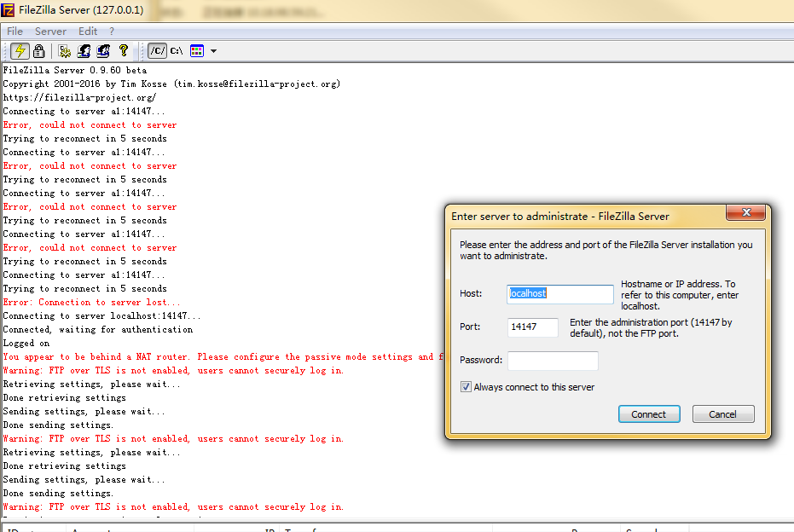The image size is (794, 532).
Task: Uncheck Always connect to this server
Action: coord(466,387)
